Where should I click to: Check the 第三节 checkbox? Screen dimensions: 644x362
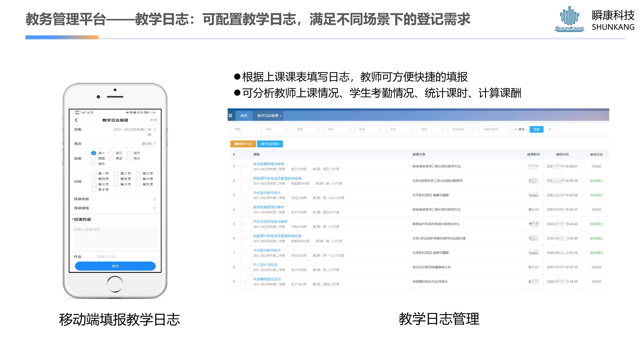[x=138, y=173]
